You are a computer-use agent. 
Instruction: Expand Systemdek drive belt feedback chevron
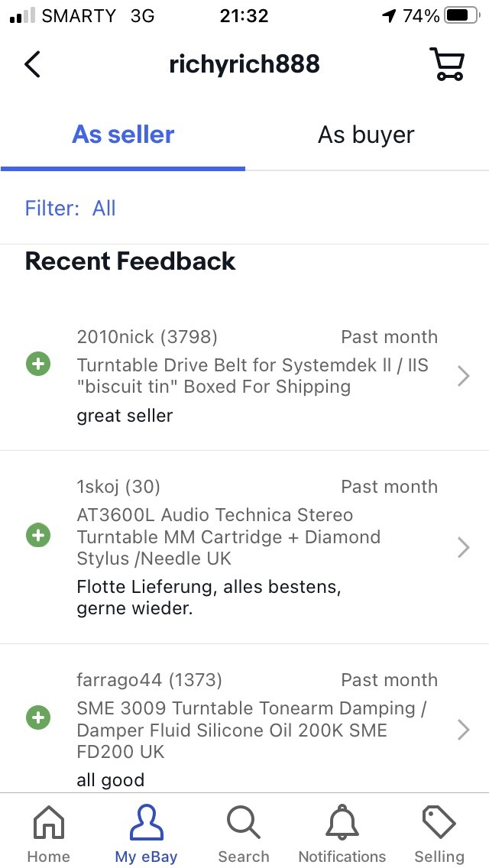point(464,376)
